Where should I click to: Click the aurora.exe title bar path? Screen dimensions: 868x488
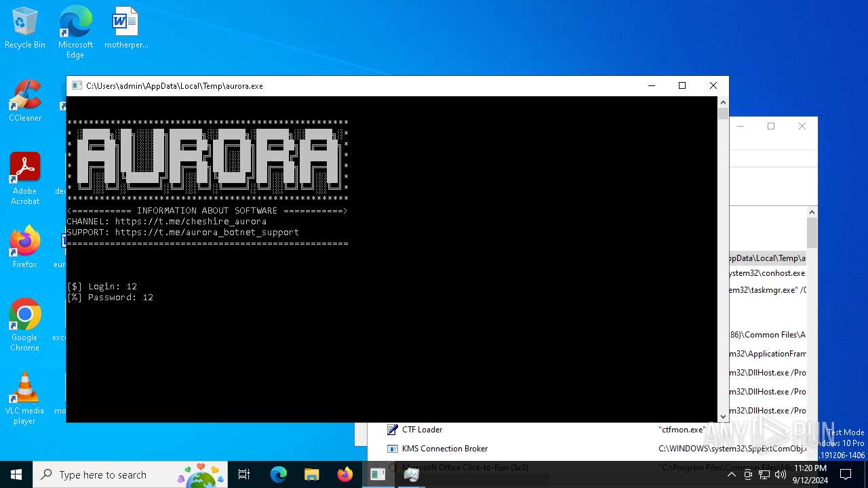(x=174, y=86)
